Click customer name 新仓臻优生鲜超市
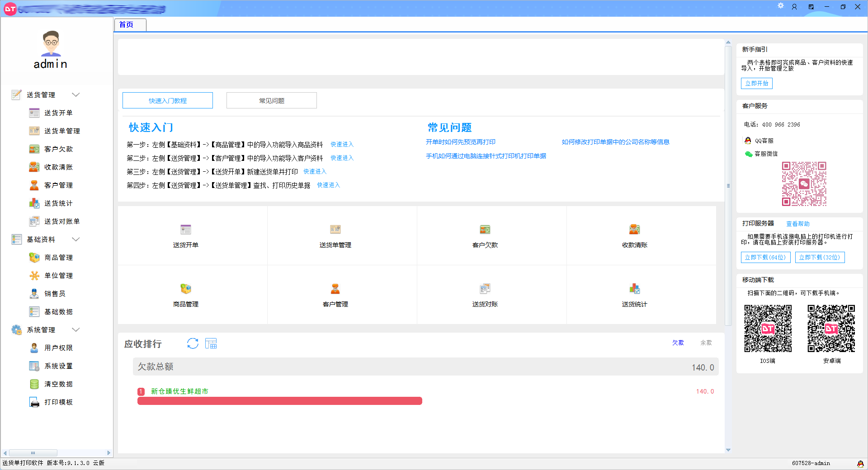Screen dimensions: 868x470 click(x=179, y=391)
